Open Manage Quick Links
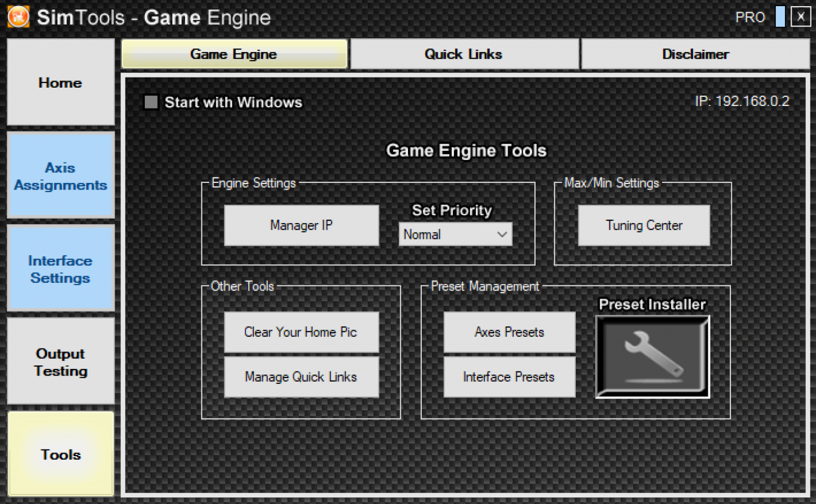Screen dimensions: 816x504 (301, 377)
